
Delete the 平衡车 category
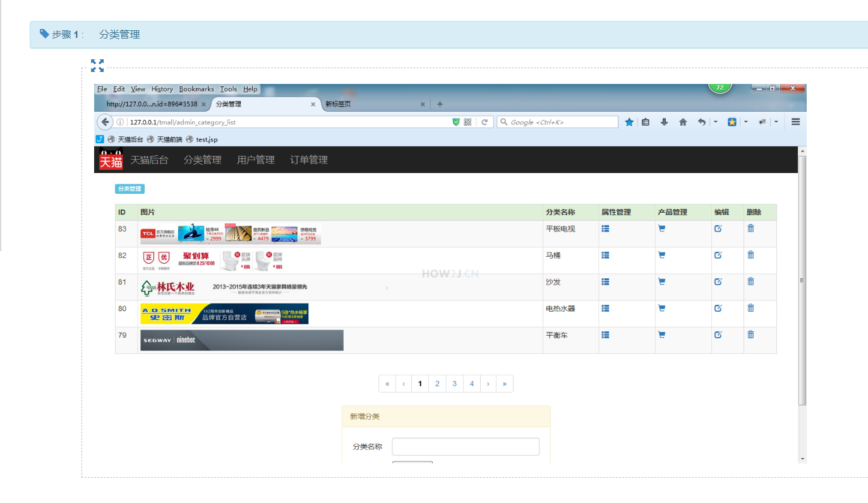pos(750,334)
